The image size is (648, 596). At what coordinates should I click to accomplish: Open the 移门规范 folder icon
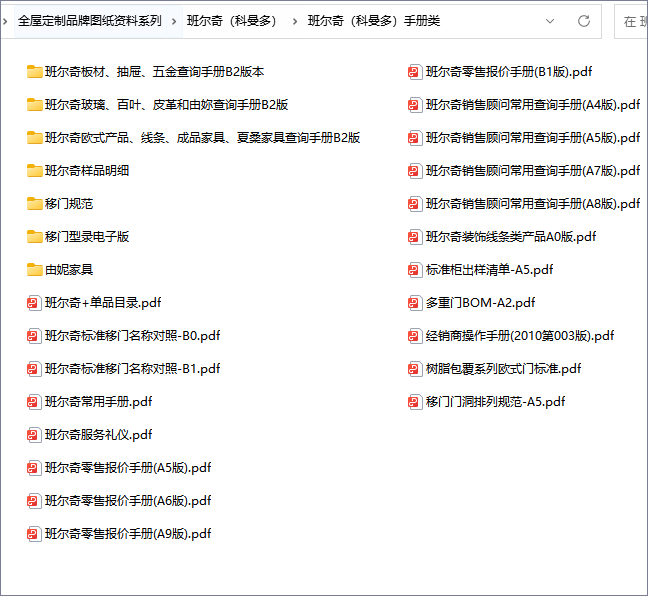35,204
